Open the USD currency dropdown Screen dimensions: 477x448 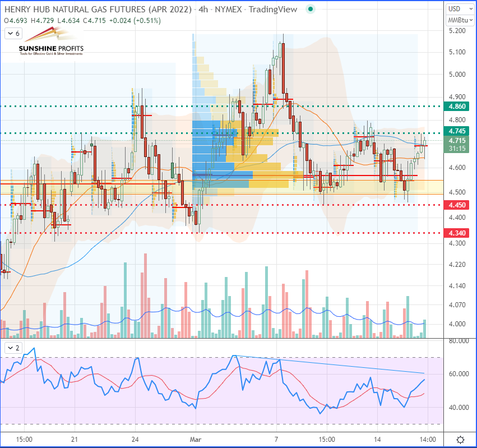click(460, 9)
